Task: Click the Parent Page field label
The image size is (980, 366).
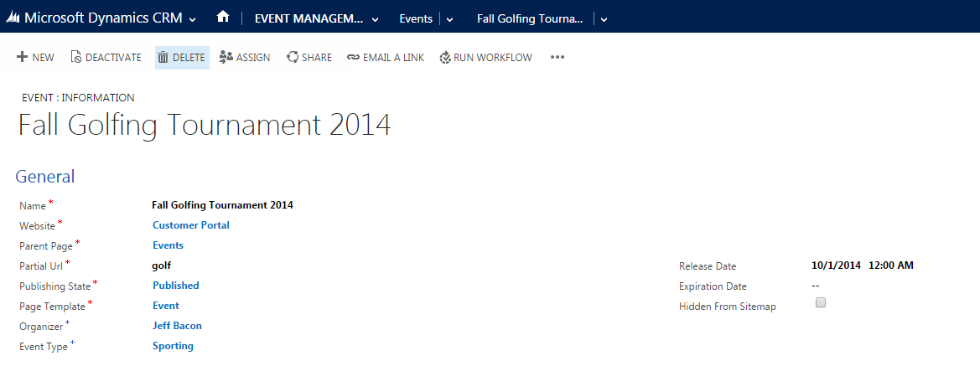Action: pyautogui.click(x=46, y=246)
